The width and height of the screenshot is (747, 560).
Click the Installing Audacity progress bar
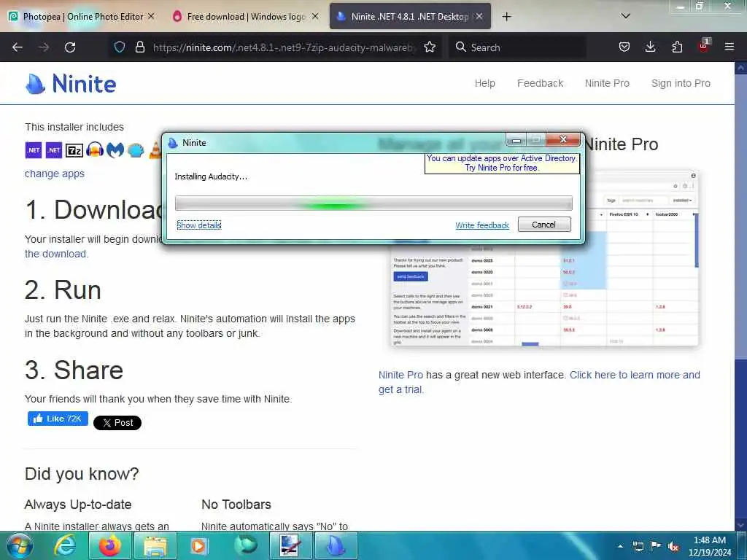click(373, 203)
